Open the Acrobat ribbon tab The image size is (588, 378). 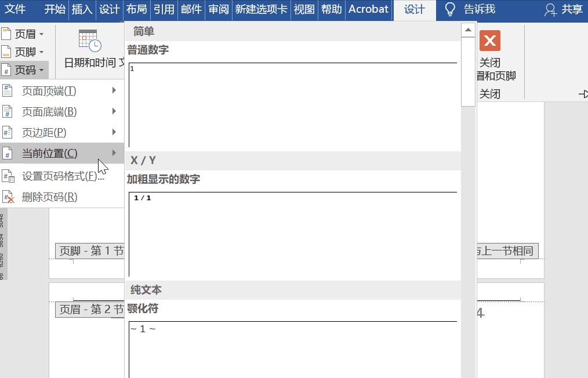368,9
